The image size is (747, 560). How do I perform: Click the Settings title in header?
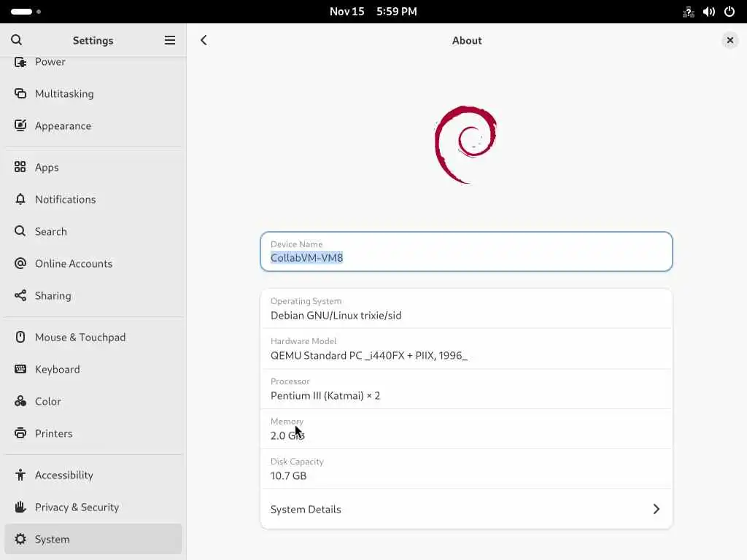(93, 41)
